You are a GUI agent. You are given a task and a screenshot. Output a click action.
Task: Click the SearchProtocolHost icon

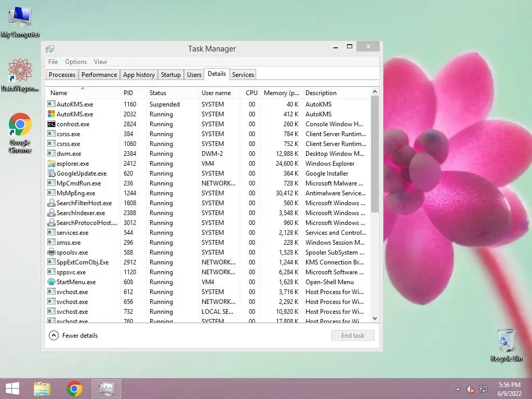51,222
